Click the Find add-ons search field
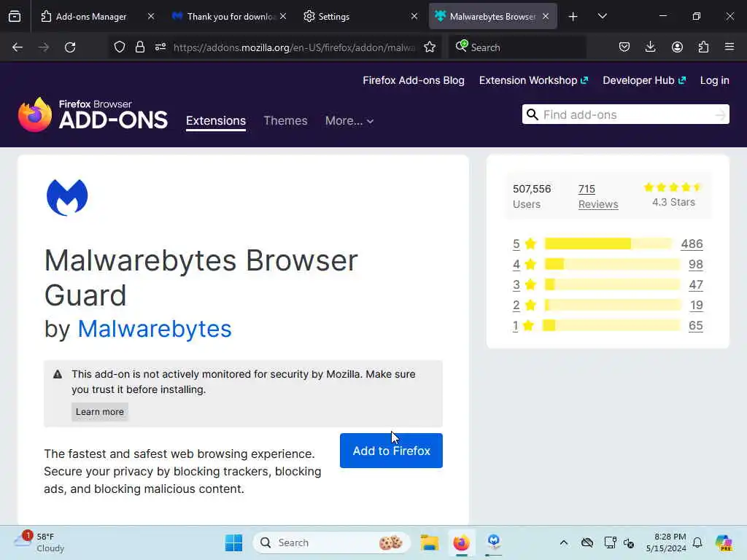747x560 pixels. [625, 114]
